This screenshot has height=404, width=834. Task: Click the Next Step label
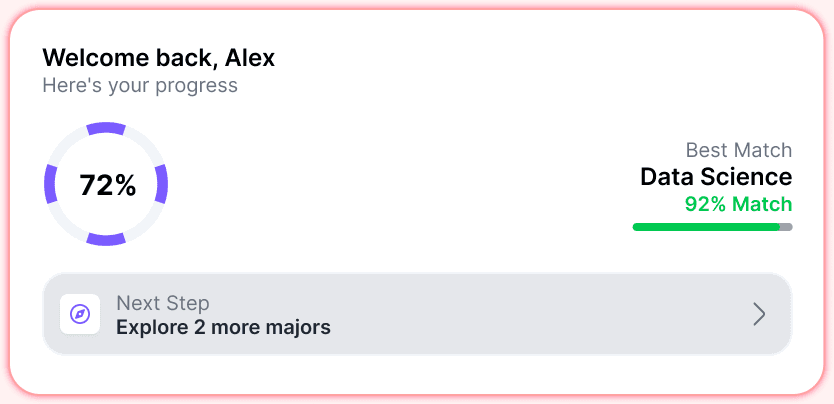pyautogui.click(x=163, y=303)
